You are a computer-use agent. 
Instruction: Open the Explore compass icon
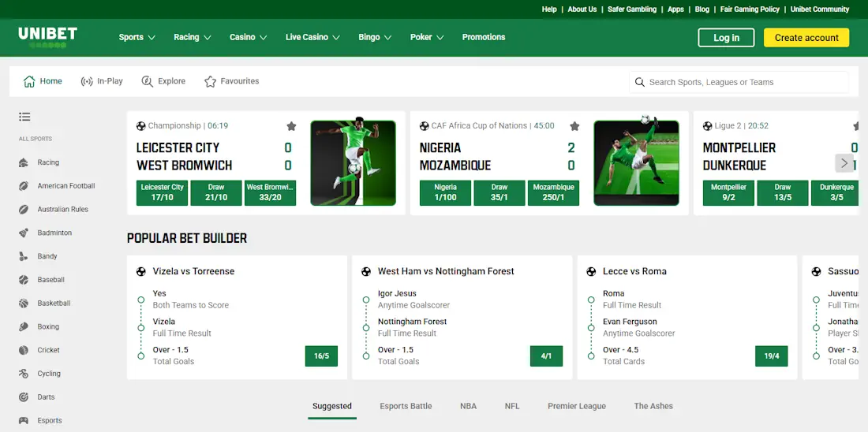[148, 81]
